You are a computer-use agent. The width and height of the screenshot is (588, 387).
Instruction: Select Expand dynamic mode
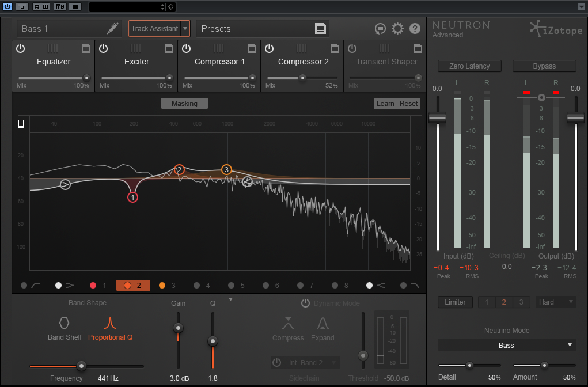tap(323, 329)
